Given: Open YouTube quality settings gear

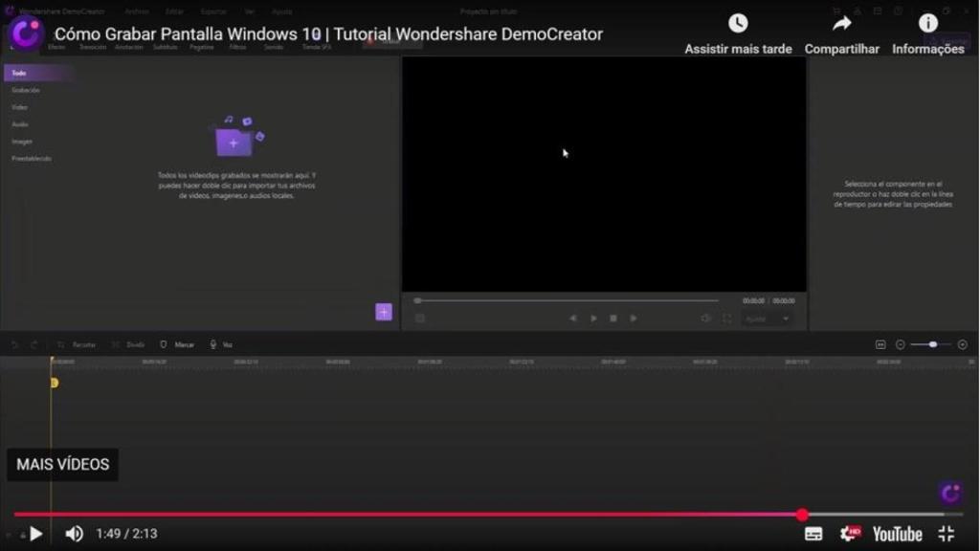Looking at the screenshot, I should click(850, 534).
